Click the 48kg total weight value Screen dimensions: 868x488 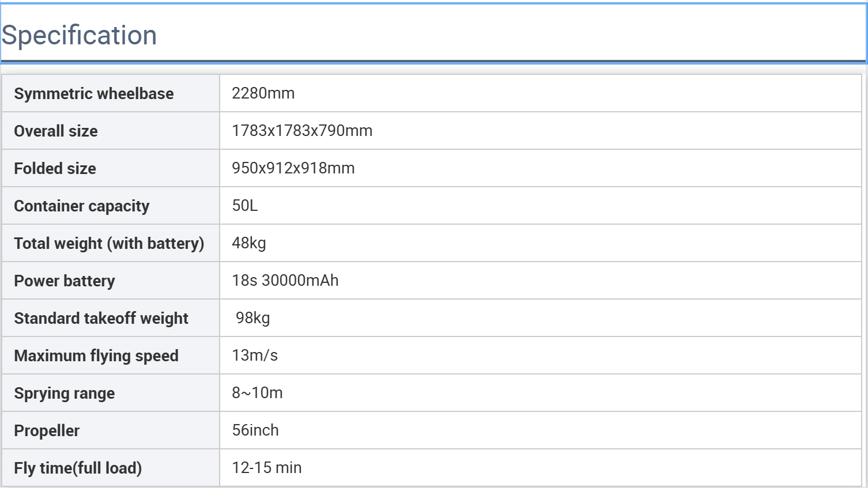tap(248, 243)
